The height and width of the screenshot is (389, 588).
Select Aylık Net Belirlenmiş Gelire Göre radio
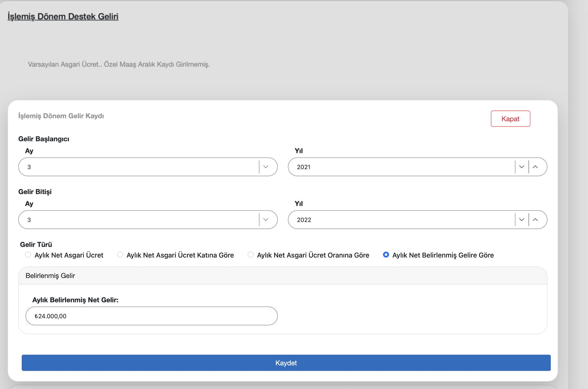tap(386, 255)
